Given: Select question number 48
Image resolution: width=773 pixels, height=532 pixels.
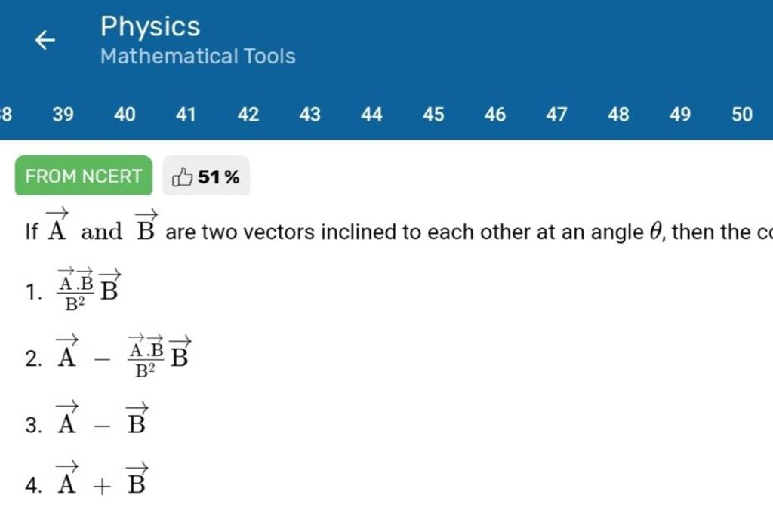Looking at the screenshot, I should pyautogui.click(x=618, y=115).
